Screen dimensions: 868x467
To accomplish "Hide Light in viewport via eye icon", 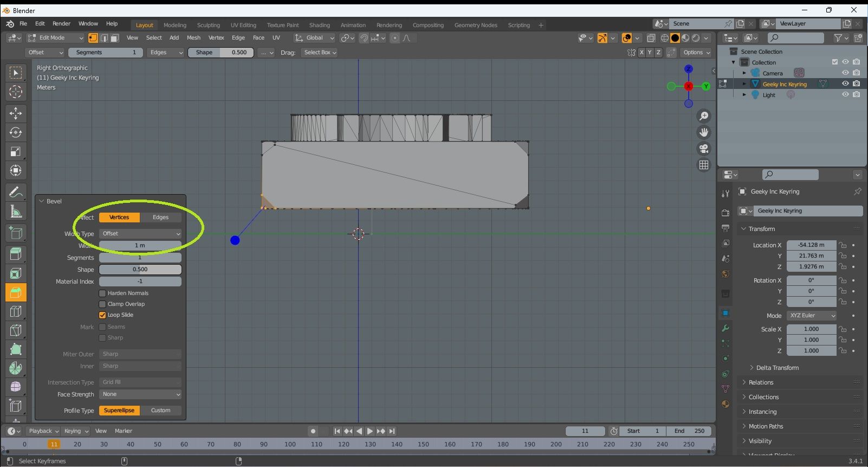I will click(845, 94).
